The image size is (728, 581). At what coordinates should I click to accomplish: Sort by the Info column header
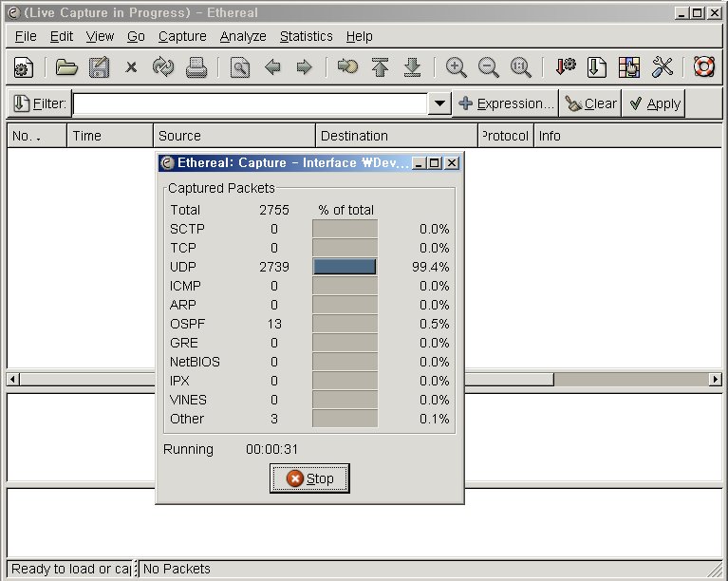pyautogui.click(x=628, y=136)
